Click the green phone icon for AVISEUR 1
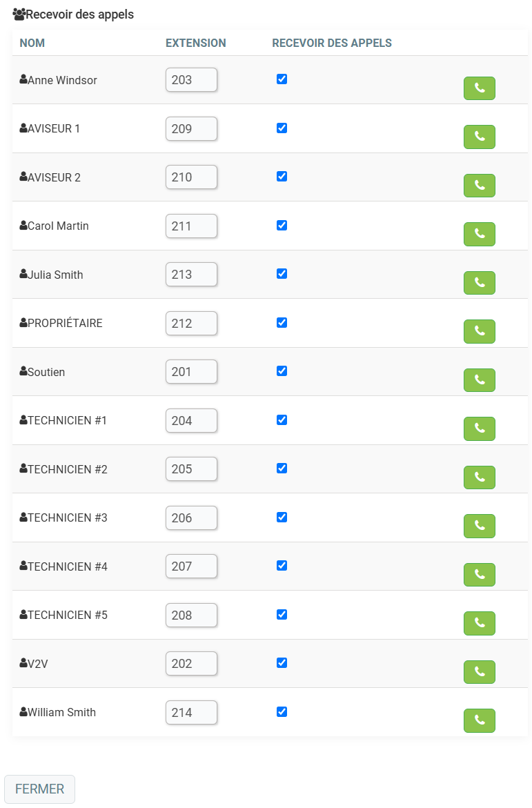 tap(479, 137)
